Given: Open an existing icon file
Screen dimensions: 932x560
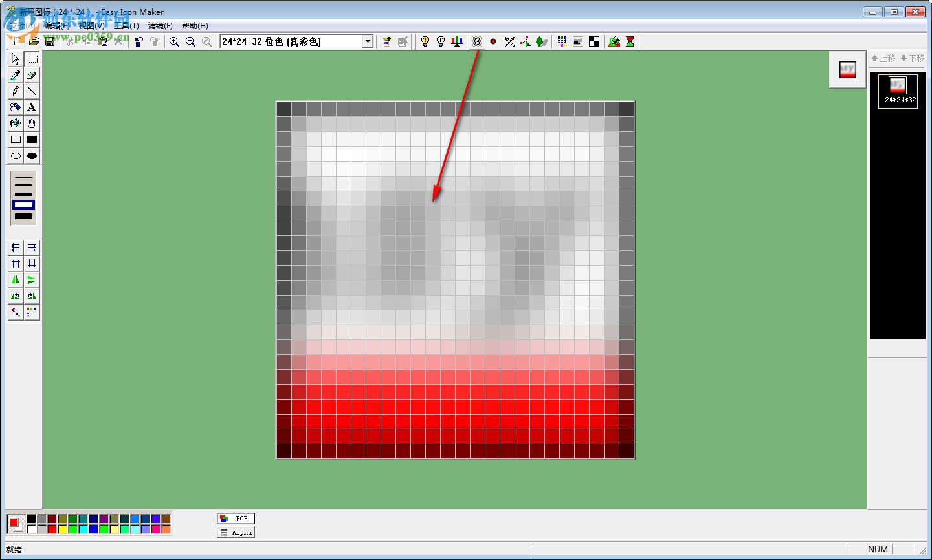Looking at the screenshot, I should [x=34, y=41].
